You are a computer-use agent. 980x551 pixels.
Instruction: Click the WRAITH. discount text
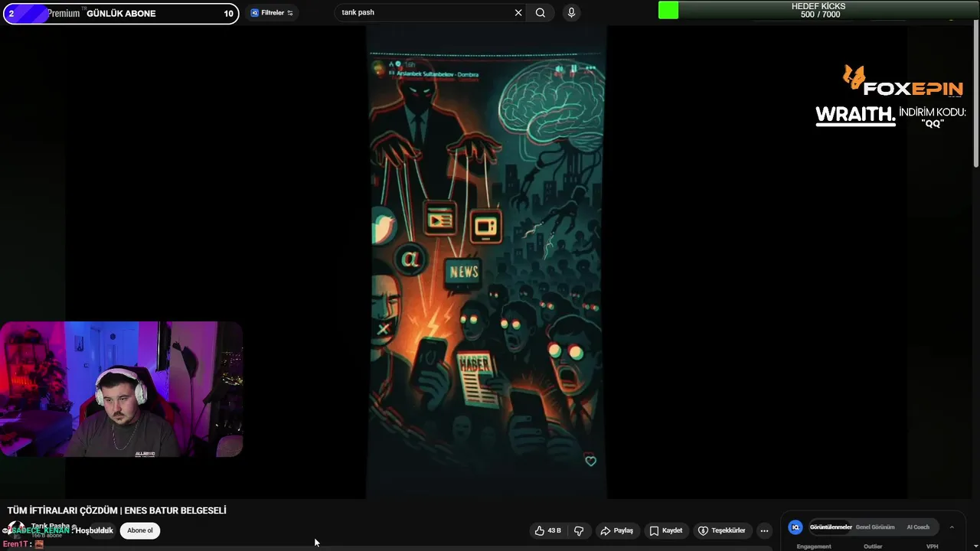click(855, 116)
